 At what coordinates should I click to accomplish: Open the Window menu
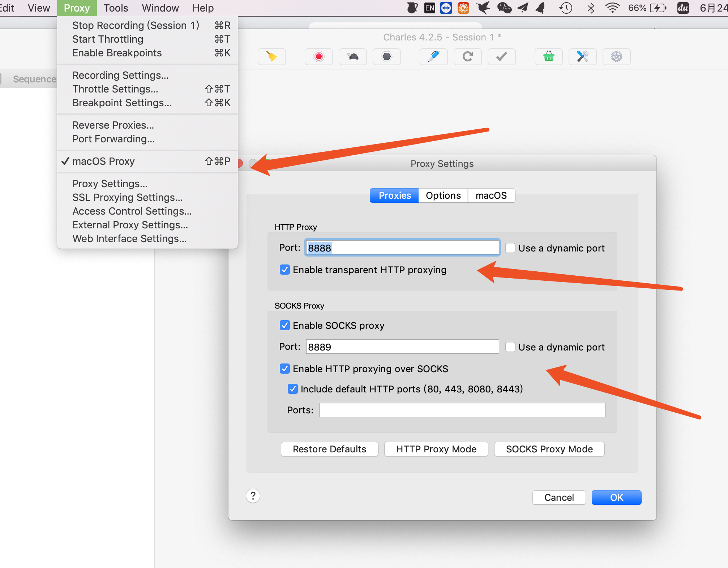point(160,8)
